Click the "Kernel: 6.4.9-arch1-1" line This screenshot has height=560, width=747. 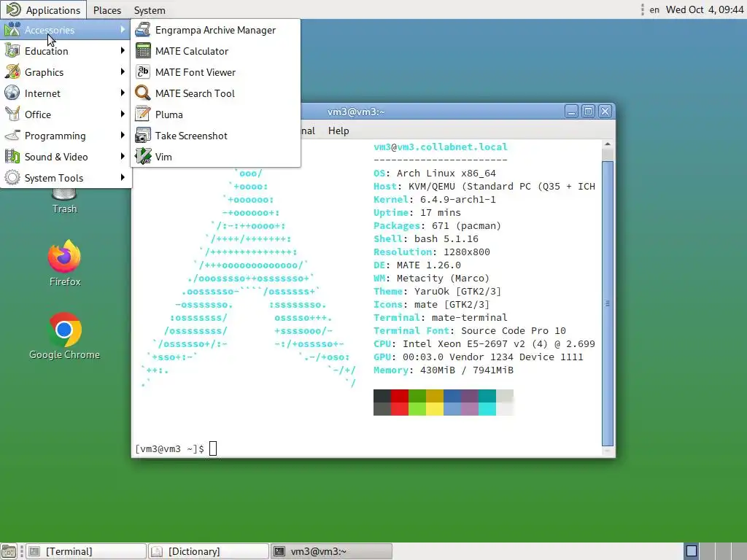tap(435, 200)
